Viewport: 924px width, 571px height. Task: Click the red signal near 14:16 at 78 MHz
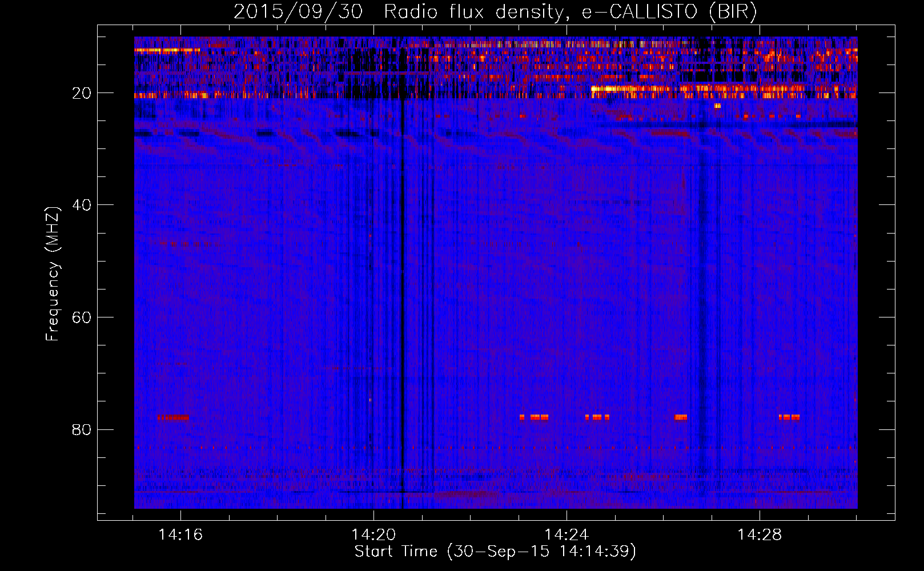(x=173, y=417)
